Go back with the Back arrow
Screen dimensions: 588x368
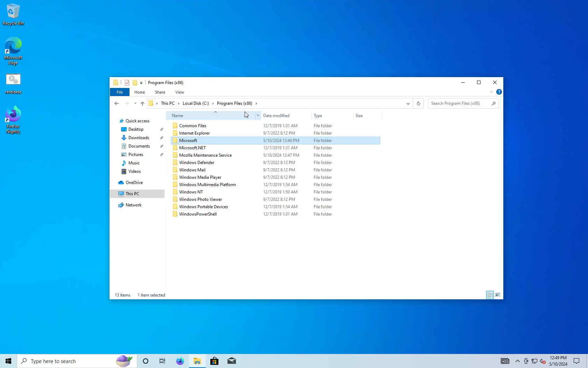[117, 103]
